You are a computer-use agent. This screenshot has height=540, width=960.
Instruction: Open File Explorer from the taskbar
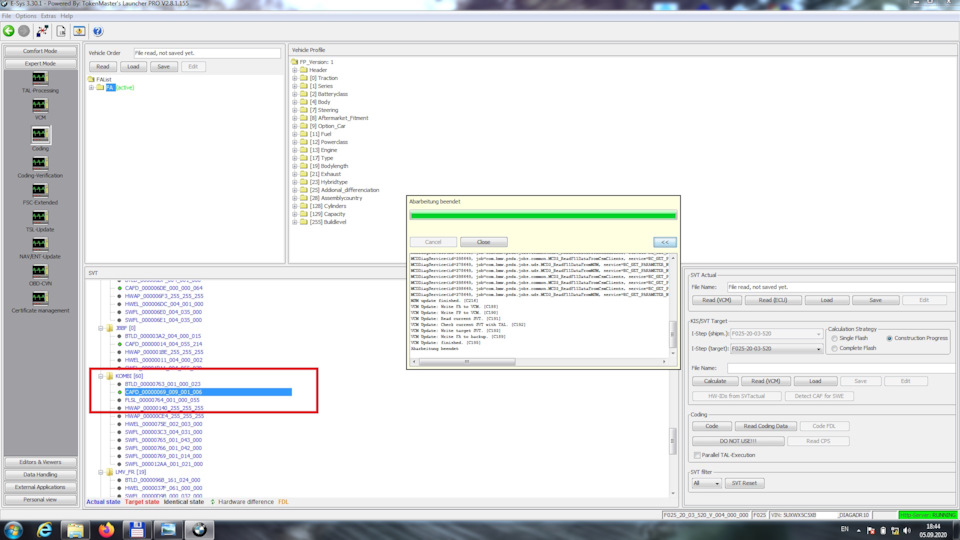pos(75,530)
